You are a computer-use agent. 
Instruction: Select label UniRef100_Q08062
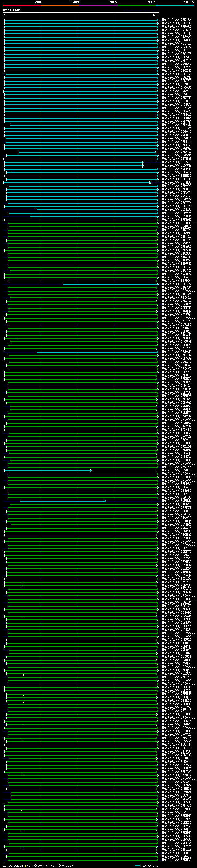177,88
